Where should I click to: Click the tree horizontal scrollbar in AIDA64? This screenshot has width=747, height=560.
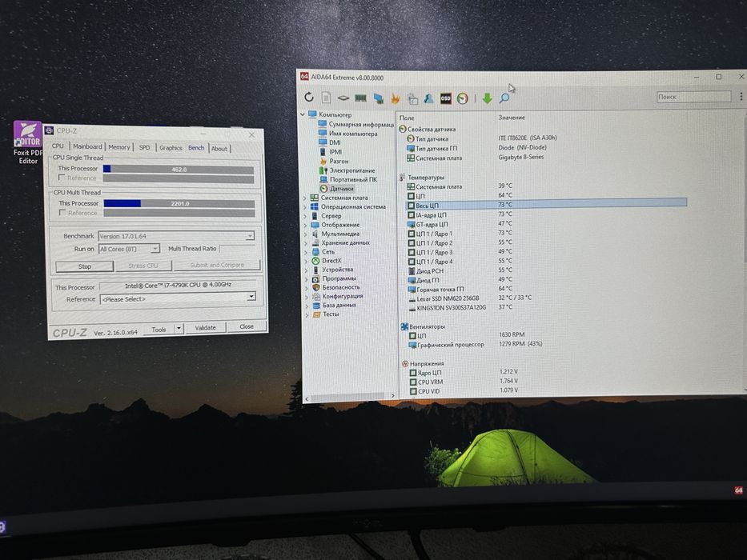[x=349, y=396]
